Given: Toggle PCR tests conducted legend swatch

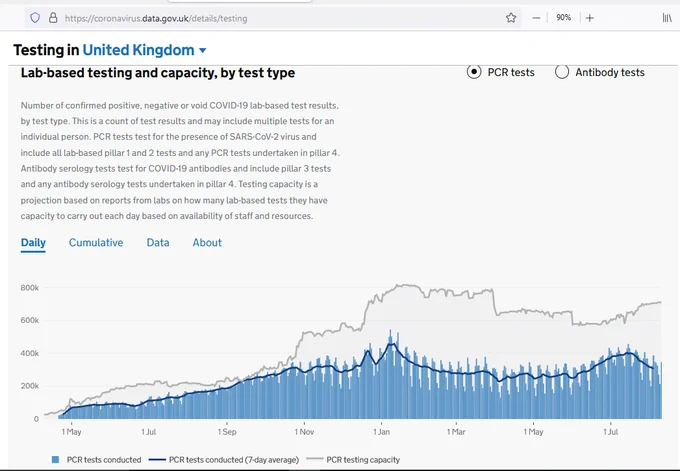Looking at the screenshot, I should coord(55,460).
